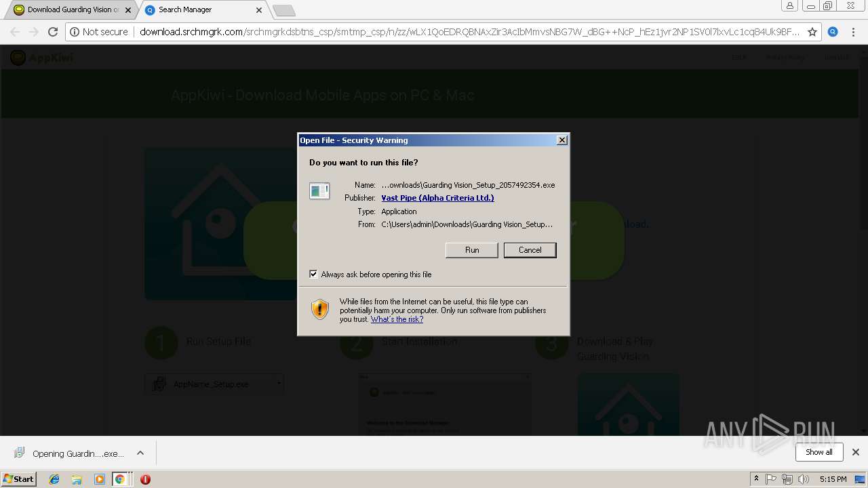
Task: Reload the current page
Action: click(x=53, y=32)
